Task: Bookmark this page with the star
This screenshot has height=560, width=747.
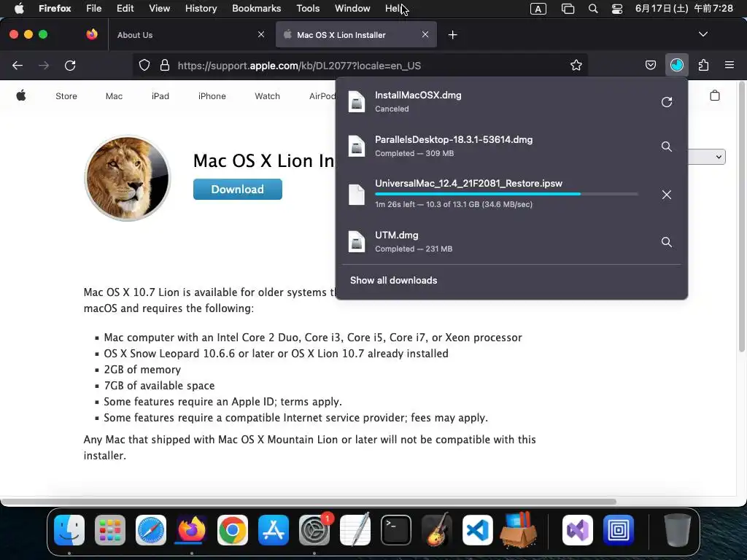Action: point(576,65)
